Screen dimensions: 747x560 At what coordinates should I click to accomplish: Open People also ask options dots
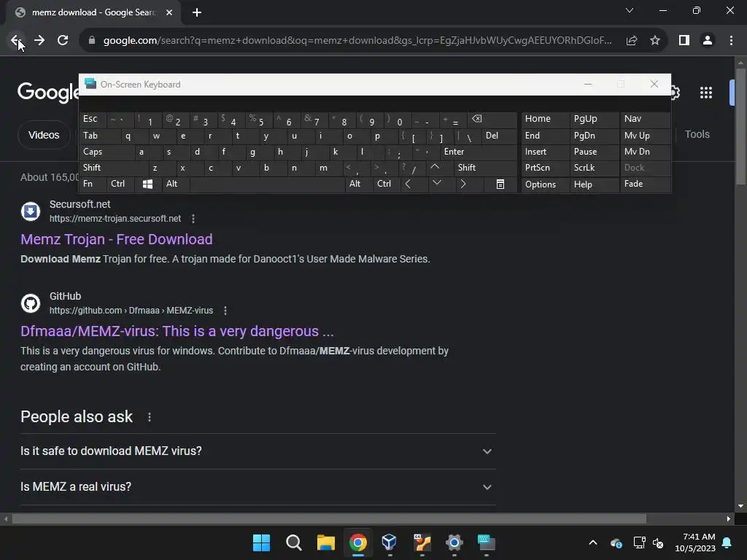(x=149, y=417)
